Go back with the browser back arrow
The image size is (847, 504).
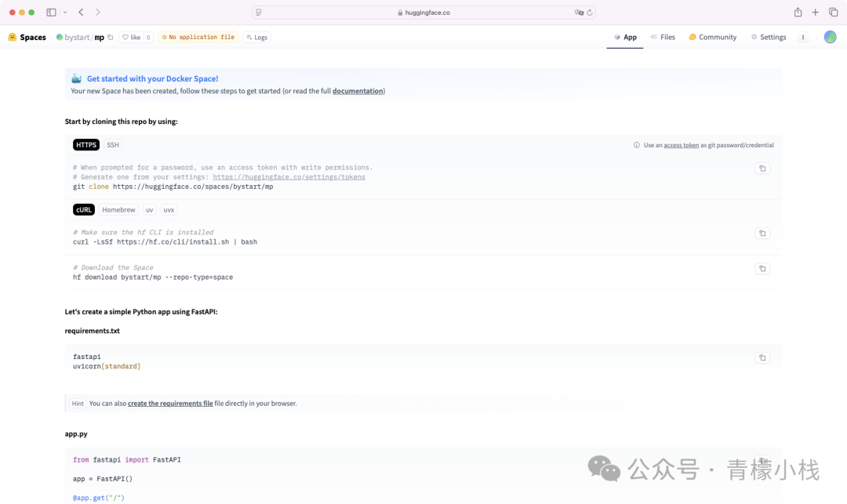coord(81,13)
